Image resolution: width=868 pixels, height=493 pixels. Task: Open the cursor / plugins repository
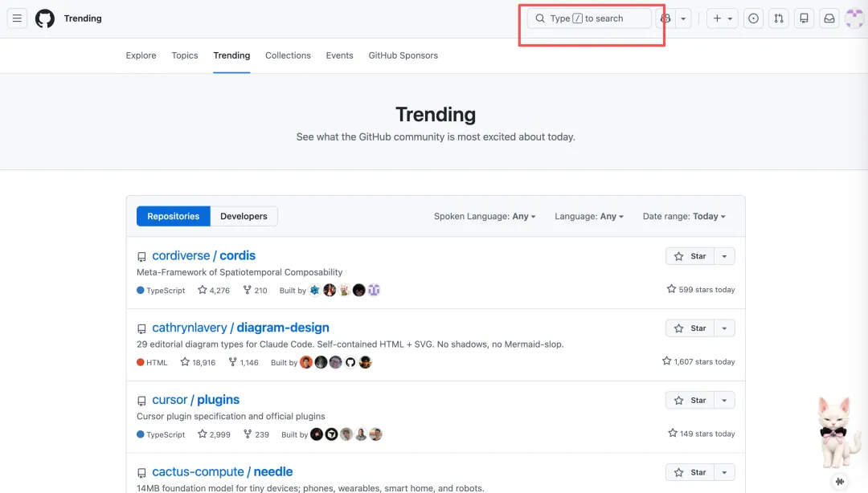(x=195, y=400)
